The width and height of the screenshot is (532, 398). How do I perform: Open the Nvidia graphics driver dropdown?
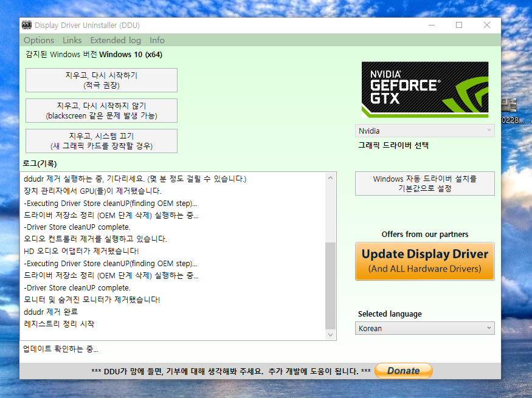click(425, 131)
